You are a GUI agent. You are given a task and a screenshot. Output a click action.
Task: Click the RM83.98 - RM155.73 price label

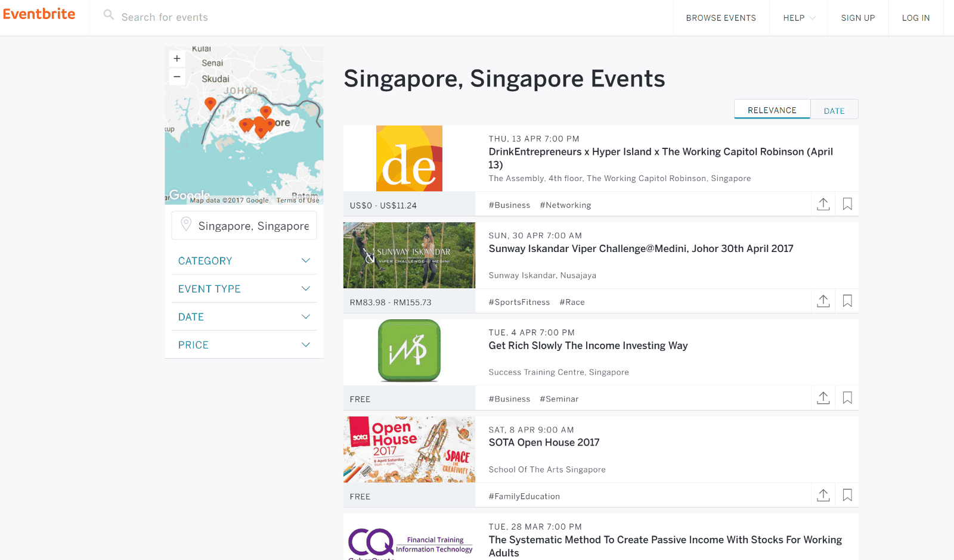tap(391, 303)
